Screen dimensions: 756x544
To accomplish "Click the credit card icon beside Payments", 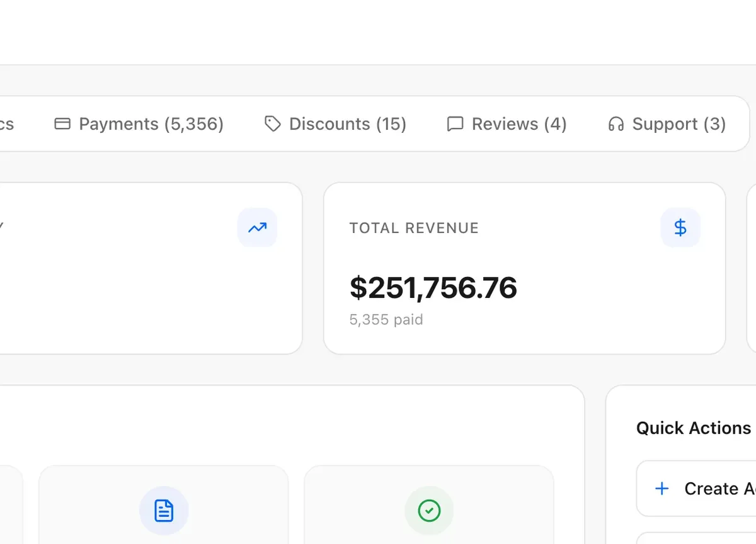I will click(62, 124).
